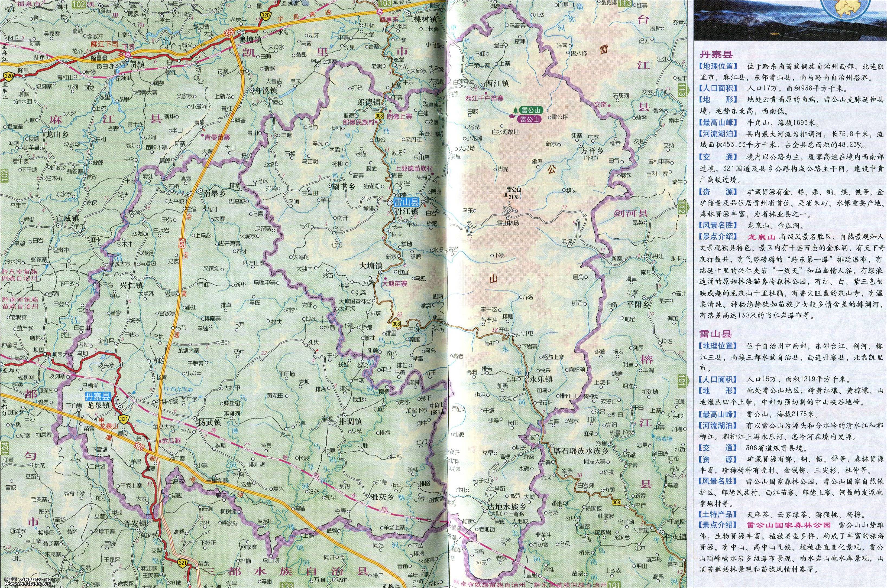Click the 雷公山 2178 peak triangle marker
This screenshot has height=588, width=887.
[x=506, y=195]
